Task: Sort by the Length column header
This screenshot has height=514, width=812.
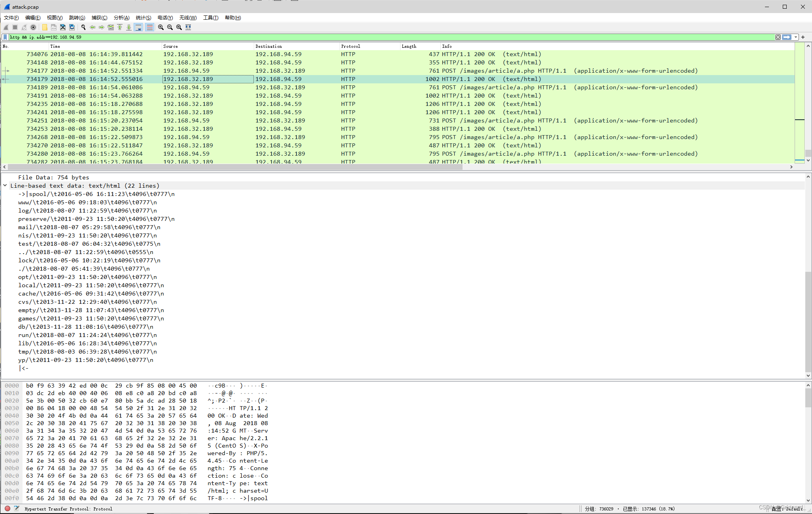Action: point(420,46)
